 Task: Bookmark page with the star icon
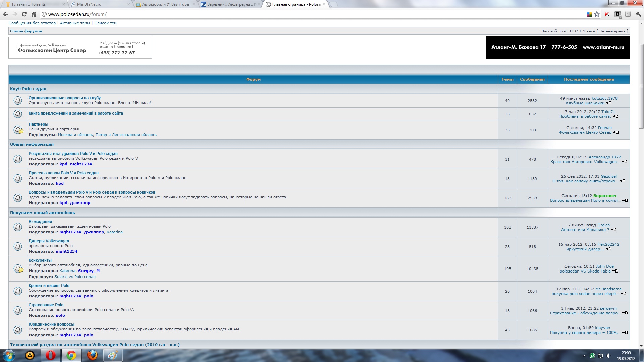[597, 14]
